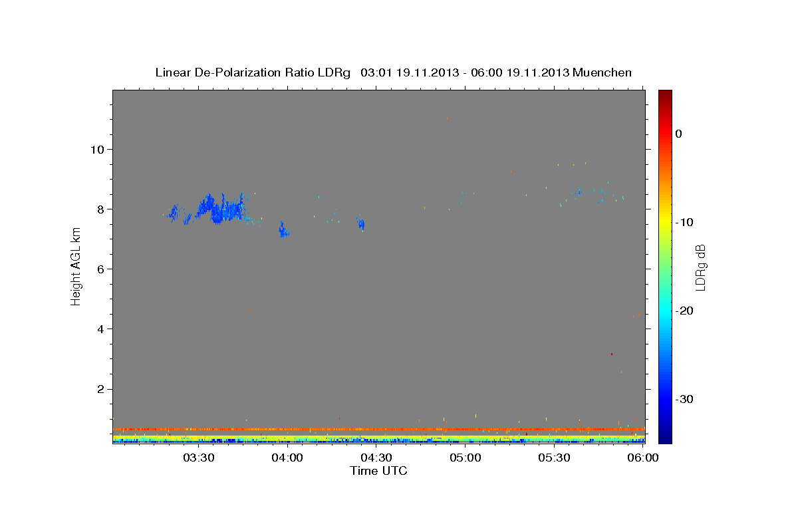Click the 'Time UTC' x-axis label
This screenshot has height=532, width=798.
tap(378, 471)
